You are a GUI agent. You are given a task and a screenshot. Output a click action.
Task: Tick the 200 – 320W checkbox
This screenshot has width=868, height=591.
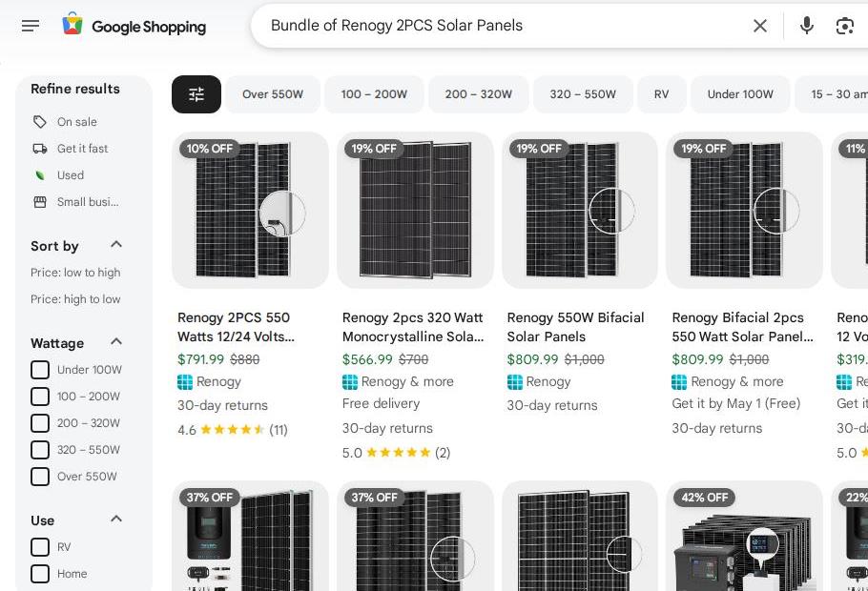(40, 423)
